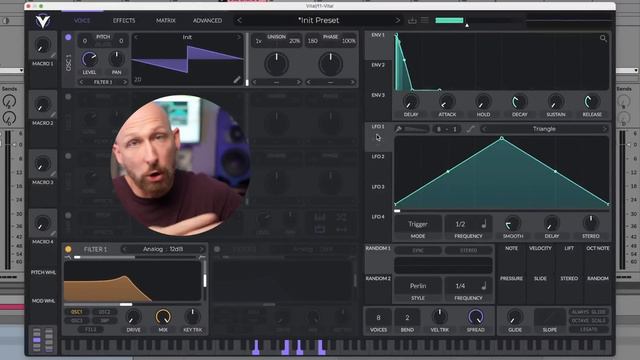Image resolution: width=640 pixels, height=360 pixels.
Task: Click the envelope DECAY knob
Action: [x=520, y=102]
